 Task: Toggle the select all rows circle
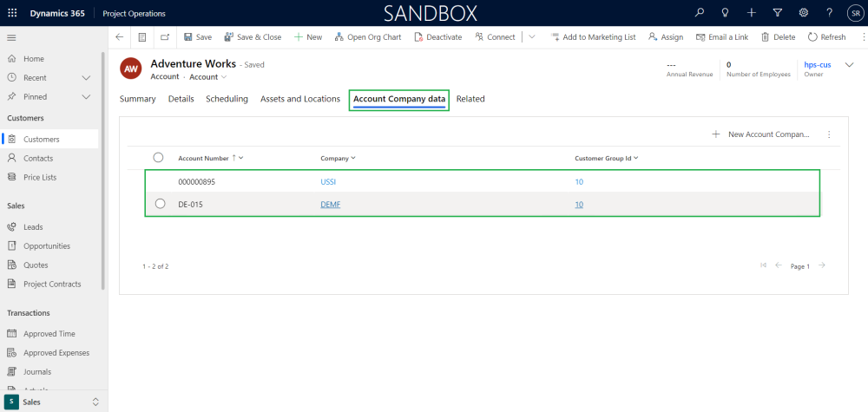click(x=158, y=158)
